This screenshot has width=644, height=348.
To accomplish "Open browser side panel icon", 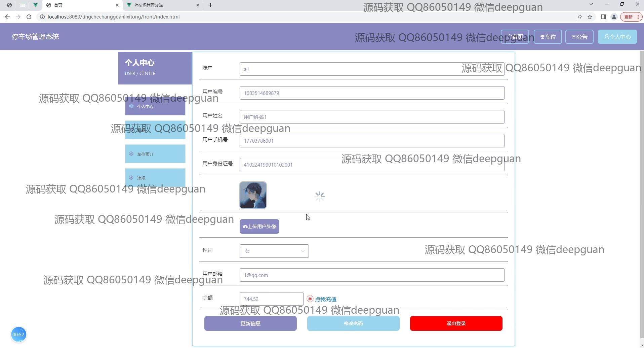I will pos(603,17).
